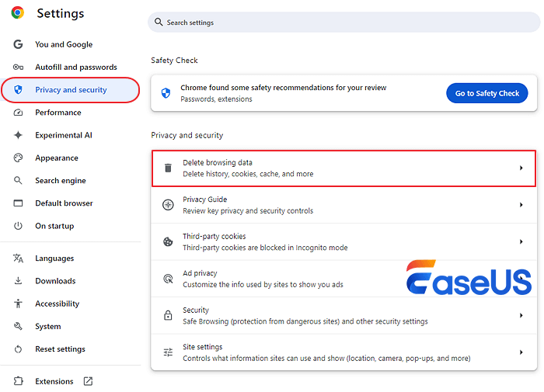This screenshot has height=392, width=544.
Task: Click the Site settings sliders icon
Action: [168, 352]
